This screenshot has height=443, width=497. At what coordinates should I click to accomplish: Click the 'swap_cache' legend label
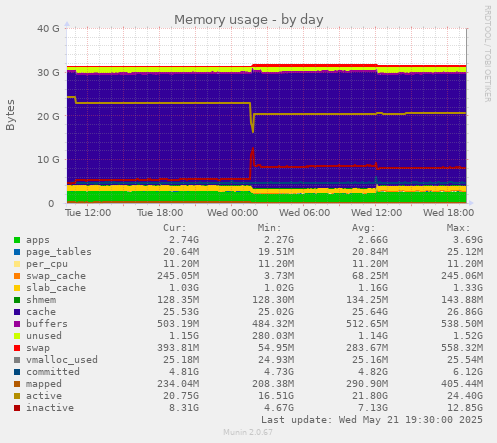pyautogui.click(x=56, y=276)
